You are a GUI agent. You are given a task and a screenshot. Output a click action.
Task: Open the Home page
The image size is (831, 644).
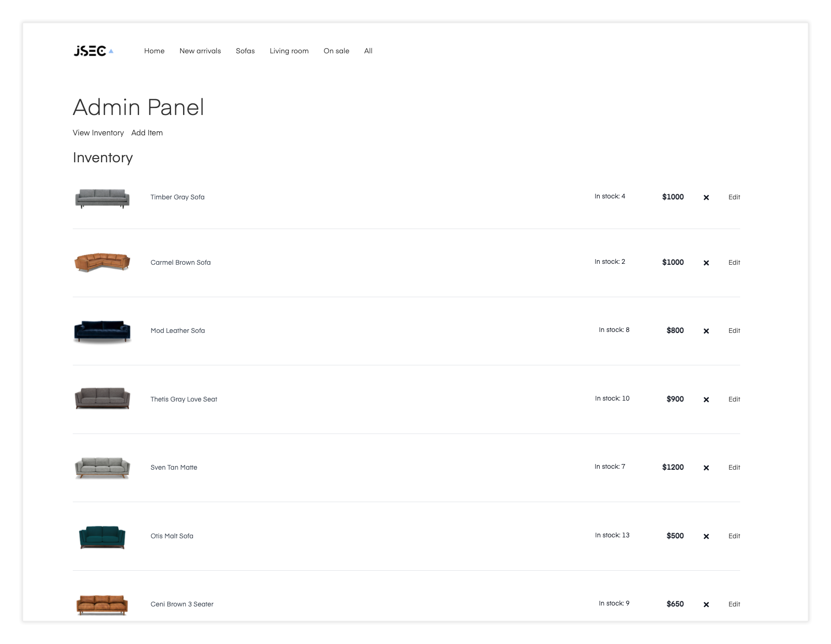click(154, 51)
